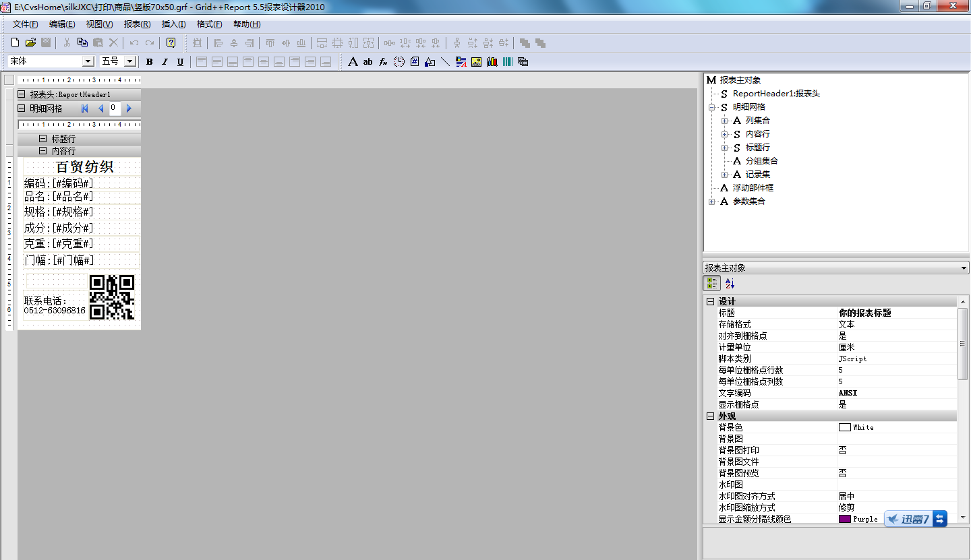Viewport: 971px width, 560px height.
Task: Open the font size dropdown (五号)
Action: coord(130,61)
